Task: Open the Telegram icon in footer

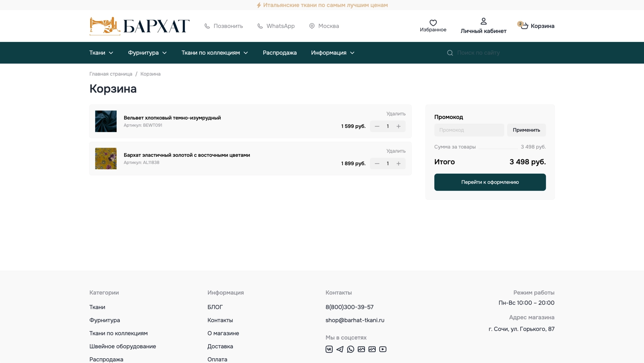Action: (x=340, y=349)
